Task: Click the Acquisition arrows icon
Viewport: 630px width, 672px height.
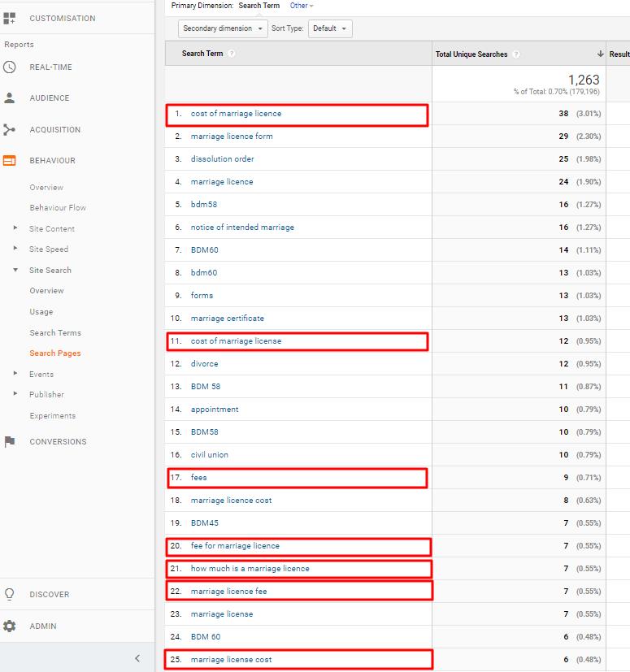Action: click(10, 129)
